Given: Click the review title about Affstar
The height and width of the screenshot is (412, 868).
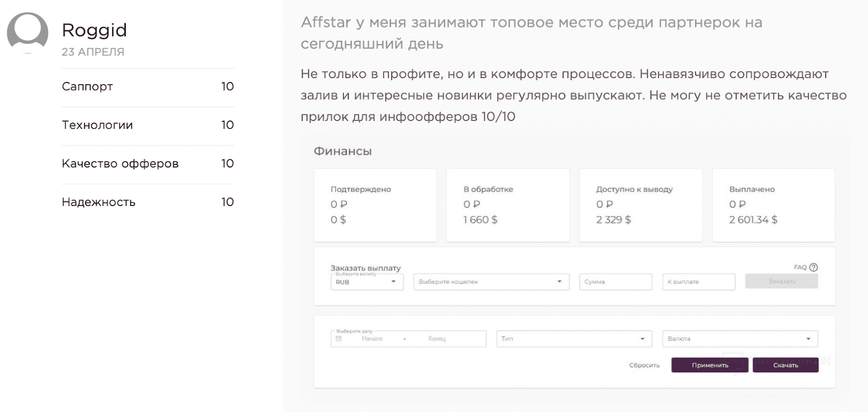Looking at the screenshot, I should pos(532,33).
